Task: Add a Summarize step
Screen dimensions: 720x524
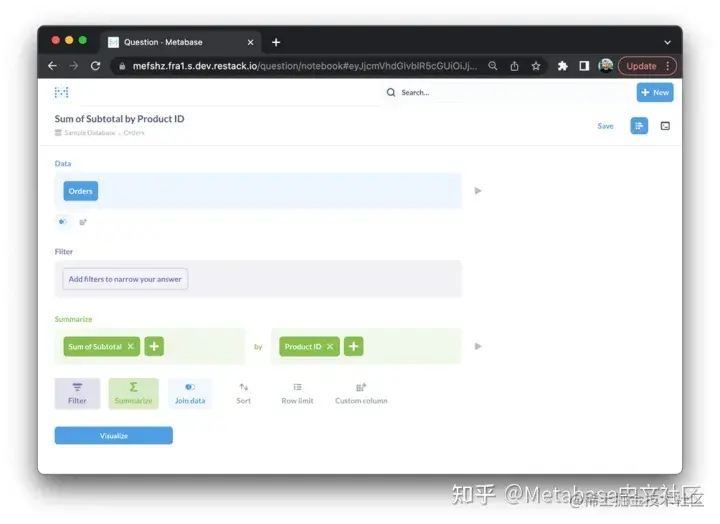Action: [x=134, y=394]
